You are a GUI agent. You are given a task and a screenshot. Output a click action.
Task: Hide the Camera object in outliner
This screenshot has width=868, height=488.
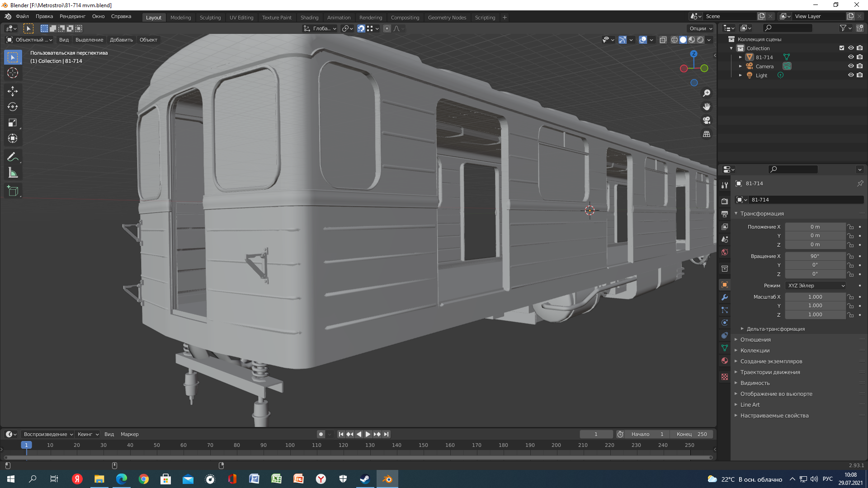(850, 66)
